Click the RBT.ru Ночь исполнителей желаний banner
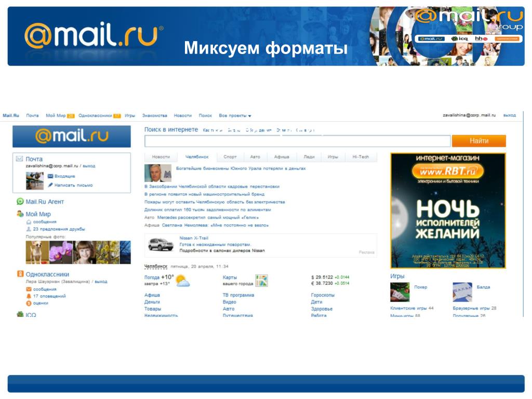Viewport: 532px width, 399px height. 448,210
